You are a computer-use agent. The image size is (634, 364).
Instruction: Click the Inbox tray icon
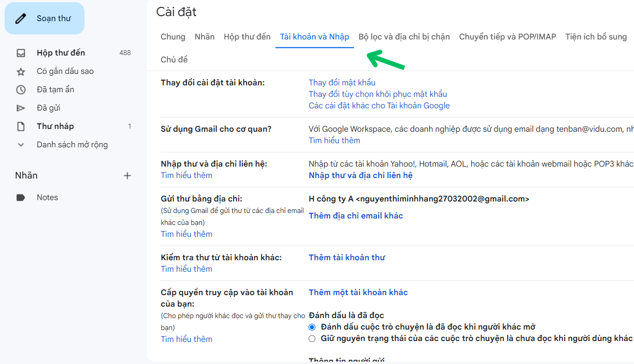click(21, 53)
